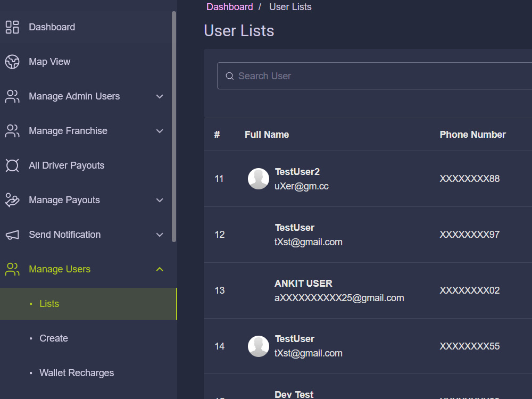Click the Phone Number column header
This screenshot has height=399, width=532.
pyautogui.click(x=472, y=135)
